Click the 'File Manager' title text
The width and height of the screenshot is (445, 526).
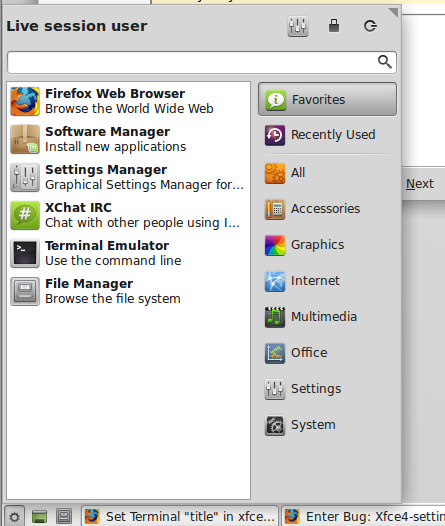(x=89, y=284)
